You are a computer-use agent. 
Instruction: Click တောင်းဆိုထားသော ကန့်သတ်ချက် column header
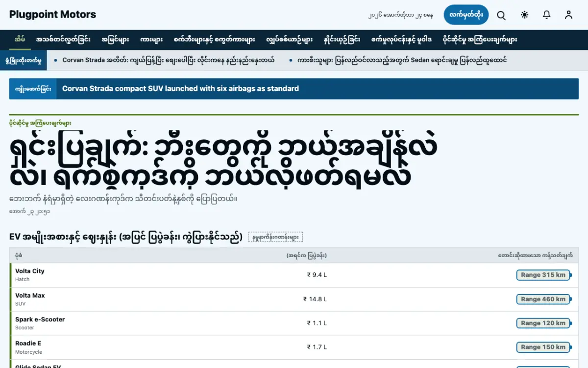[535, 256]
